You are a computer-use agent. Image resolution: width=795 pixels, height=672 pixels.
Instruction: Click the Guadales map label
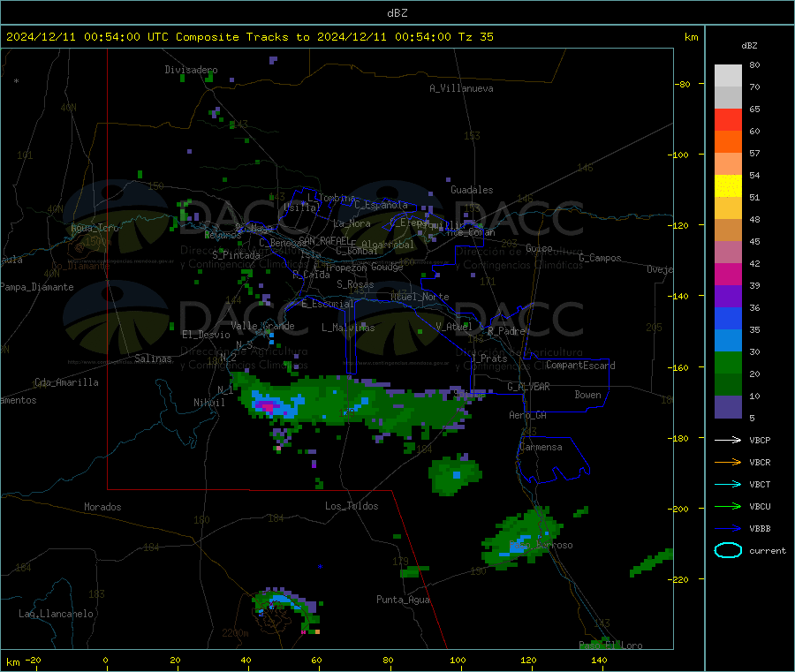(472, 190)
